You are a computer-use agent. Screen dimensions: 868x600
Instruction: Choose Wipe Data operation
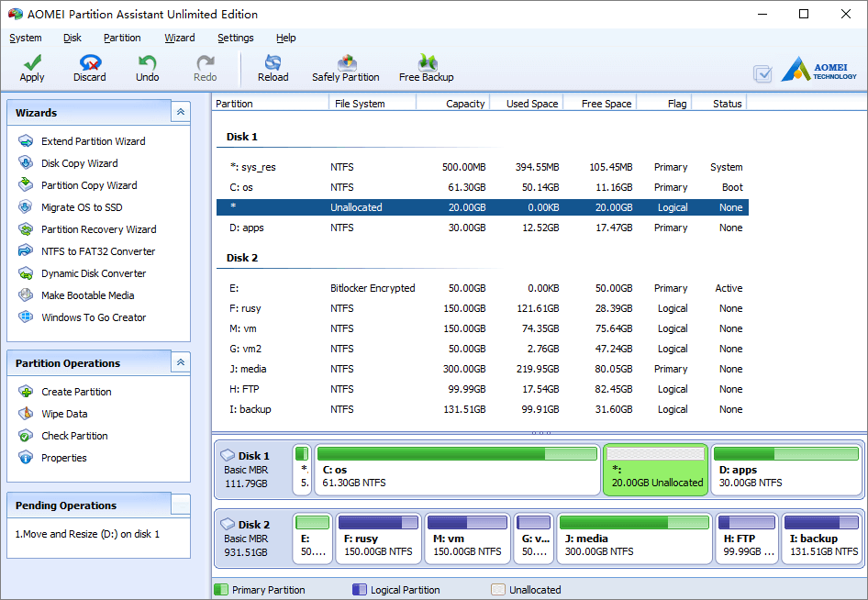(x=64, y=414)
